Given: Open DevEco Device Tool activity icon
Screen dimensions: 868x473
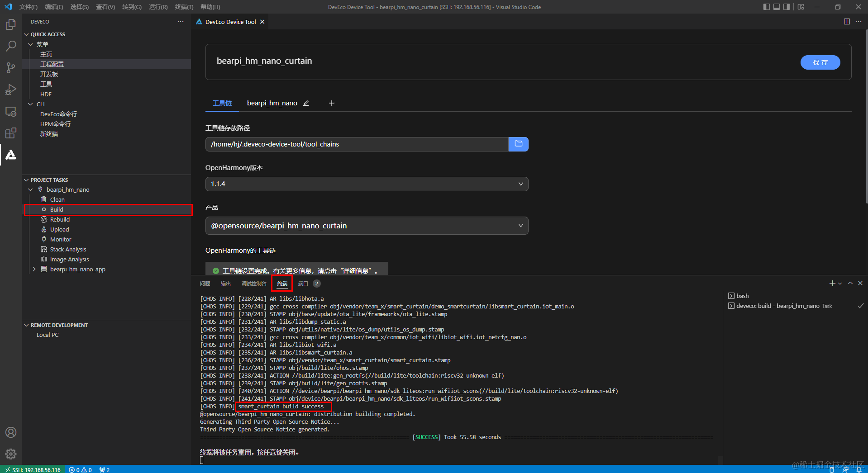Looking at the screenshot, I should click(x=11, y=155).
